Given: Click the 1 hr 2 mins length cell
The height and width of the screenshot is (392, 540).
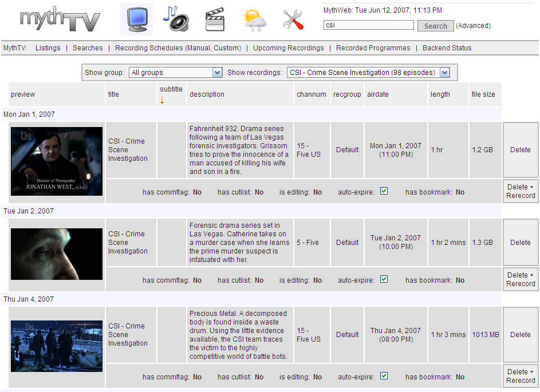Looking at the screenshot, I should 448,242.
